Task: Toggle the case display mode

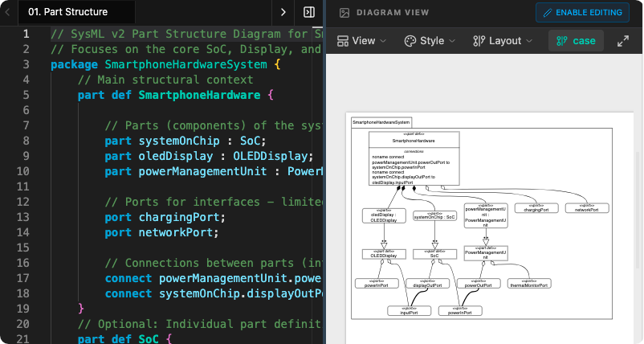Action: (x=576, y=41)
